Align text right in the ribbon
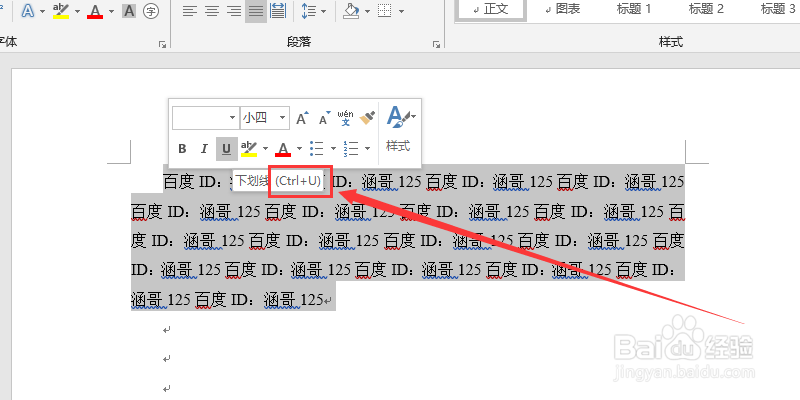 234,11
